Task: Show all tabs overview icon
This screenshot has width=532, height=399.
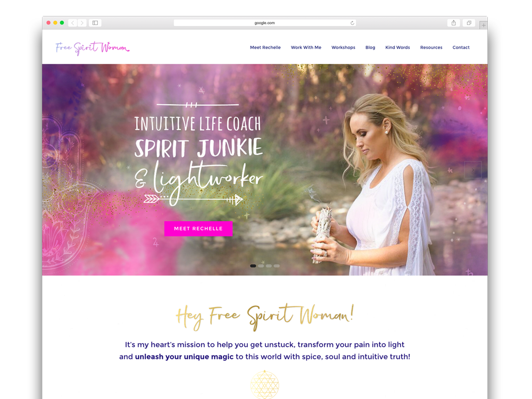Action: (469, 23)
